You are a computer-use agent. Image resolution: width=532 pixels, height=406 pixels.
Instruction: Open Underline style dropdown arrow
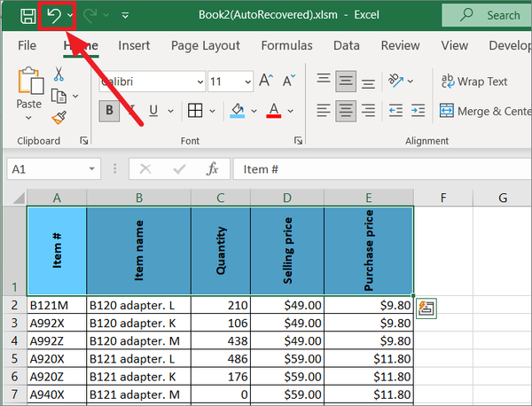click(x=170, y=111)
